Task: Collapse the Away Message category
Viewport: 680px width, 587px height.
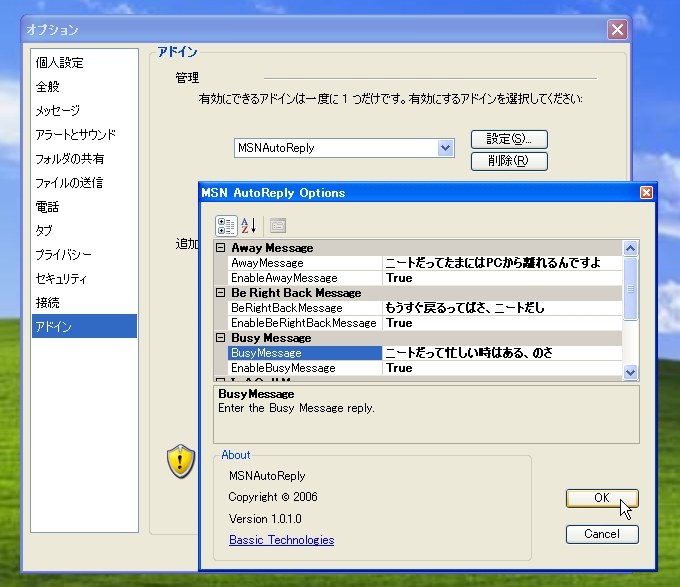Action: pos(221,248)
